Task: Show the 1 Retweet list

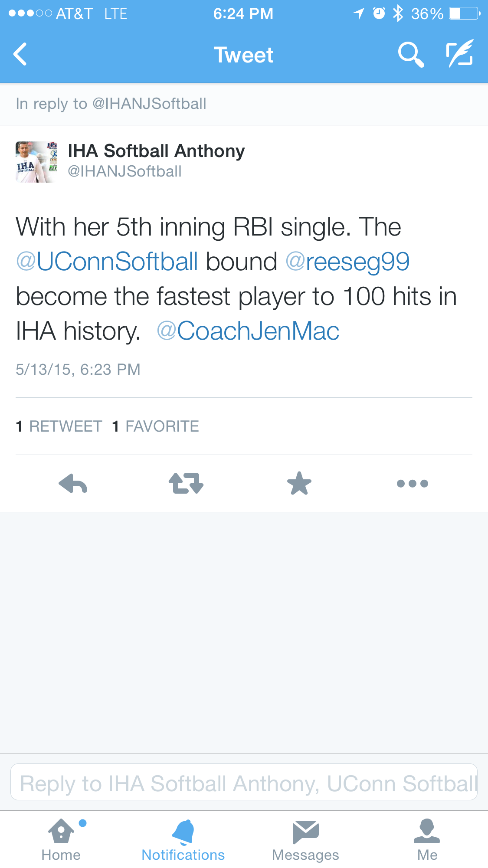Action: point(59,426)
